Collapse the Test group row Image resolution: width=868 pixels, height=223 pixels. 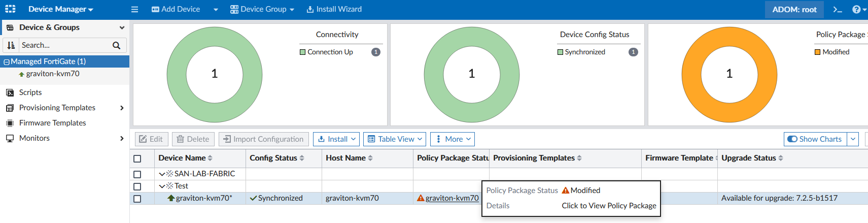tap(162, 186)
